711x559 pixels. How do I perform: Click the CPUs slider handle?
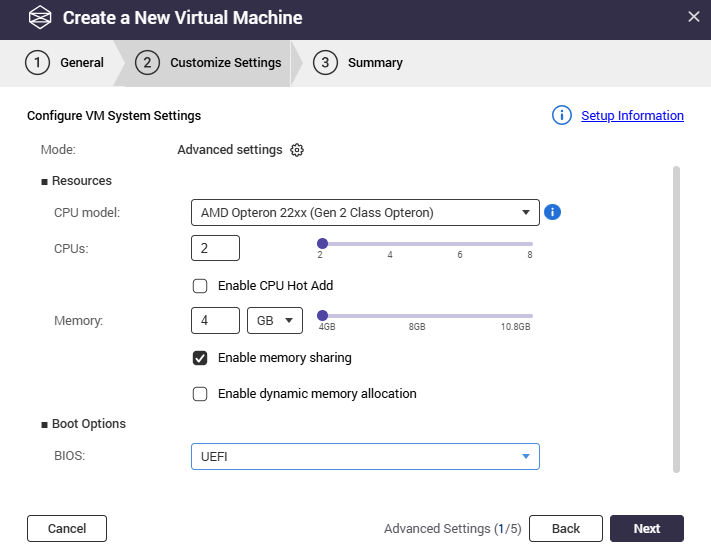pyautogui.click(x=322, y=243)
